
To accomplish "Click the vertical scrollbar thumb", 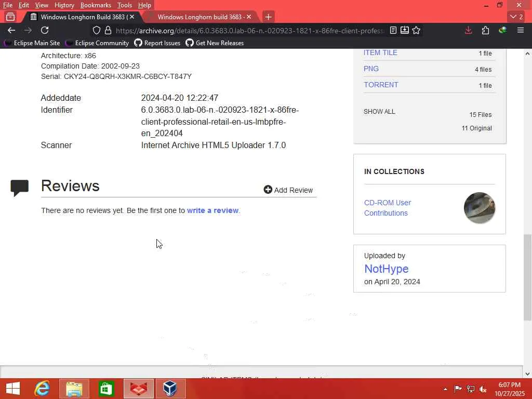I will (528, 277).
